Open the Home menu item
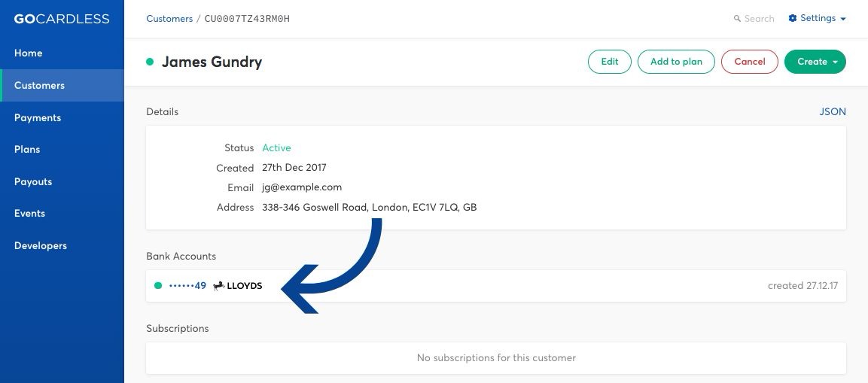 [29, 53]
